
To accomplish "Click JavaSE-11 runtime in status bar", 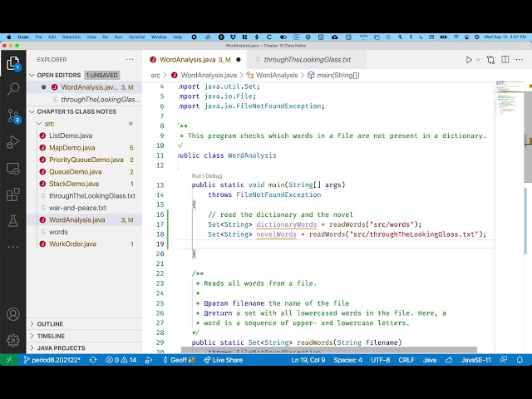I will 476,360.
